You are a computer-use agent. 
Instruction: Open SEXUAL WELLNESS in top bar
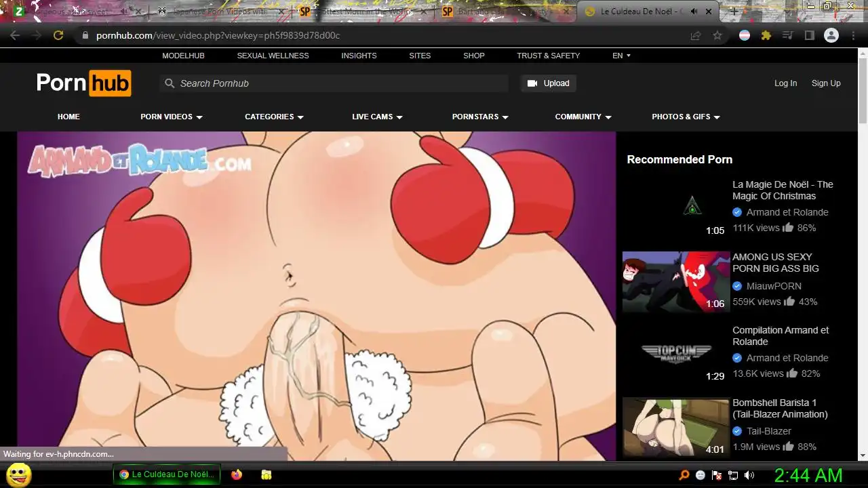[x=273, y=56]
